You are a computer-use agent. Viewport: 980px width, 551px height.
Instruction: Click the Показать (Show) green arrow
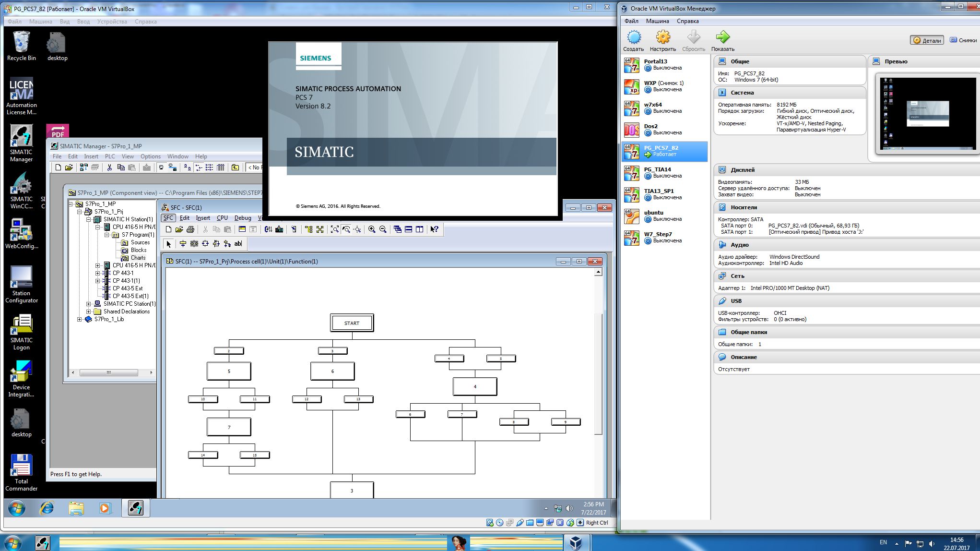coord(722,41)
